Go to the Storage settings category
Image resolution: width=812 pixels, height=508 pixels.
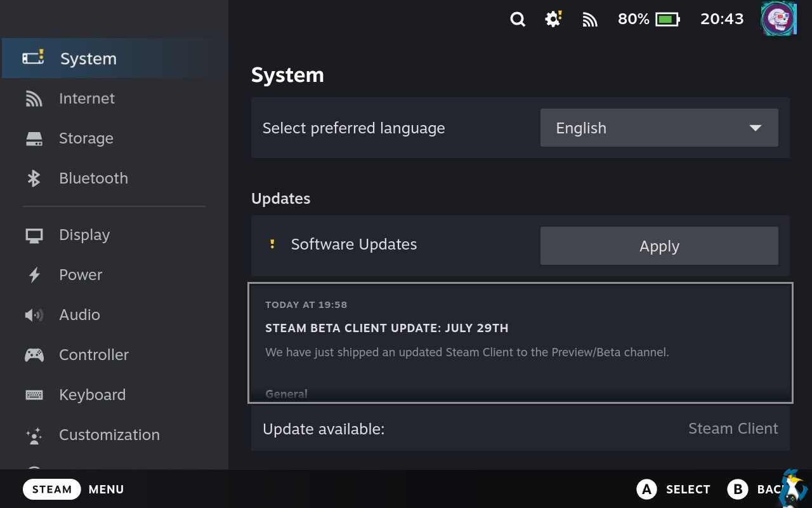point(114,138)
